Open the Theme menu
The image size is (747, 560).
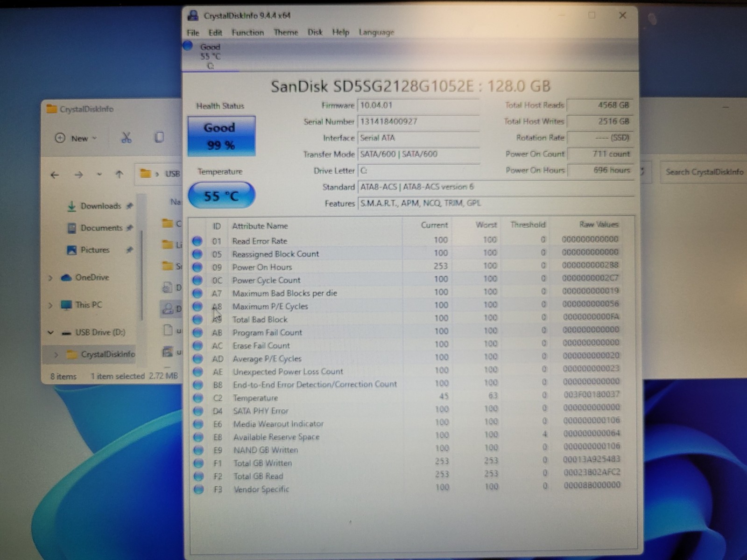tap(286, 33)
